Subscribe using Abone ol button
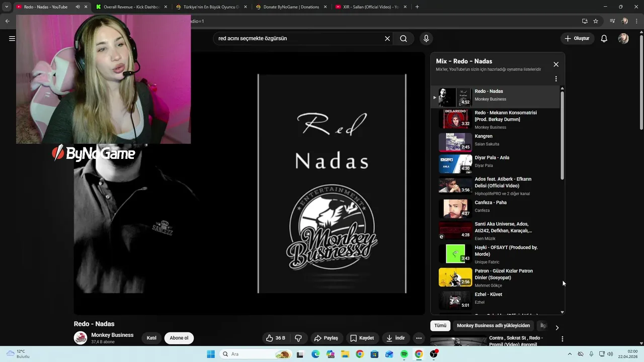Screen dimensions: 644x362 [179, 338]
